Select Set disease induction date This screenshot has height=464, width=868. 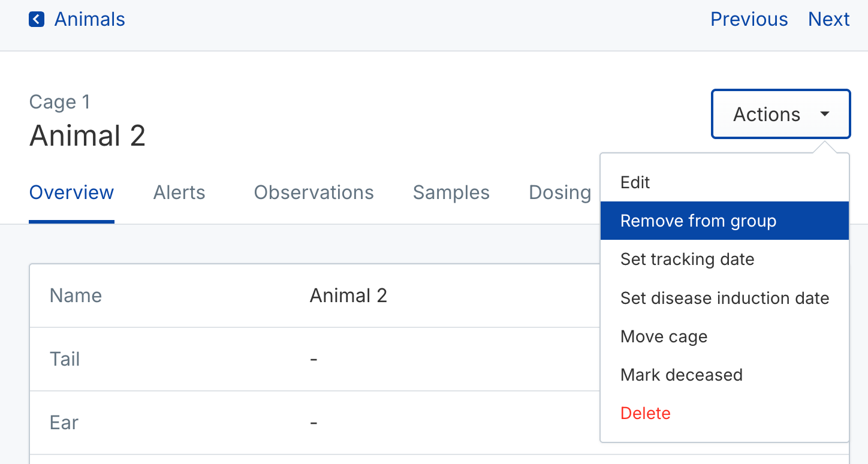click(724, 298)
